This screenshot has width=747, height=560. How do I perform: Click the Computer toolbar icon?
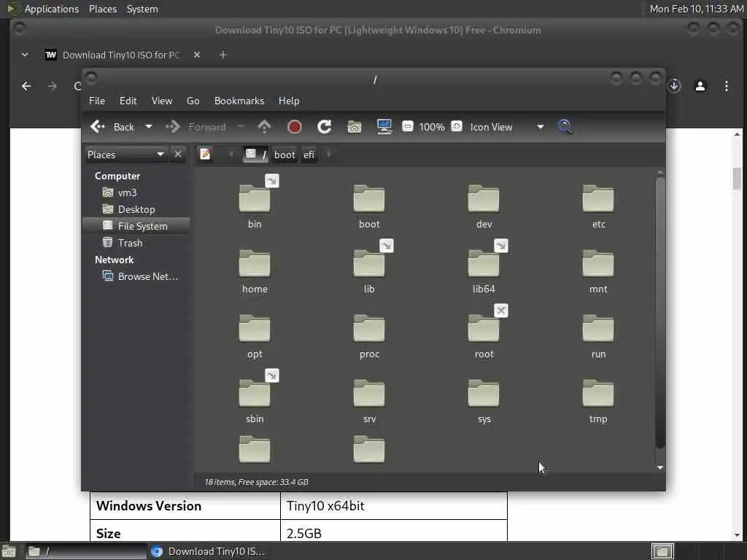point(384,127)
